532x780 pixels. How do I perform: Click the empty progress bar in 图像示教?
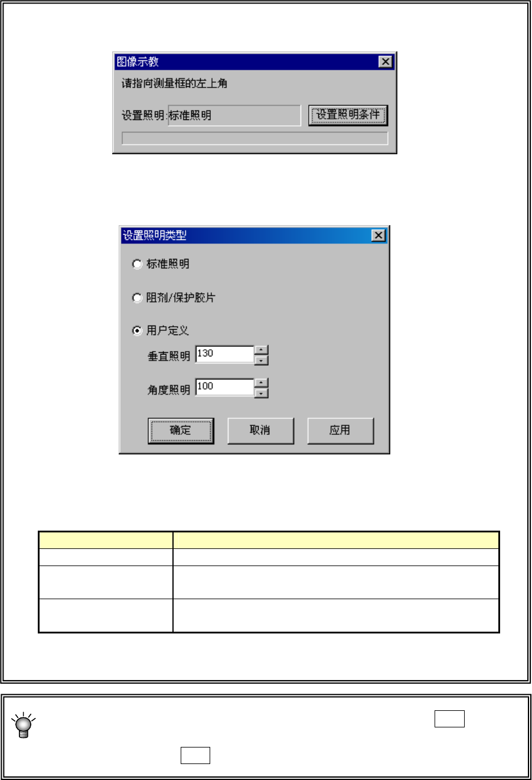click(x=255, y=138)
